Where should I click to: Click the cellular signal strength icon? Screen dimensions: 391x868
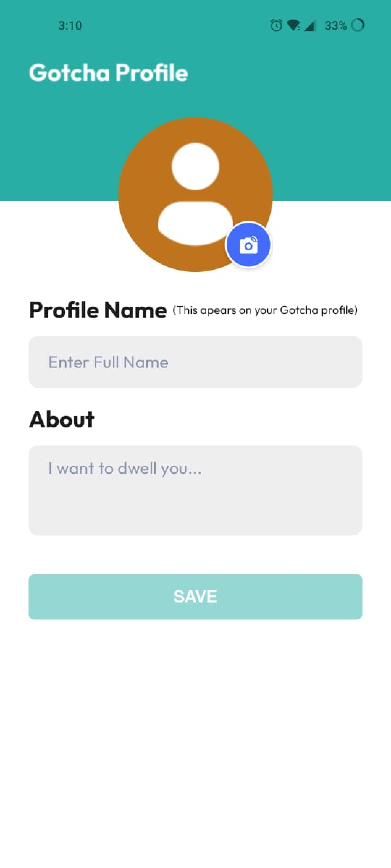click(310, 25)
